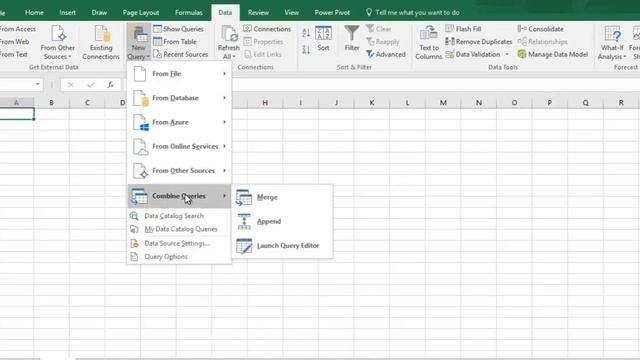Open Text to Columns
640x360 pixels.
pos(429,42)
